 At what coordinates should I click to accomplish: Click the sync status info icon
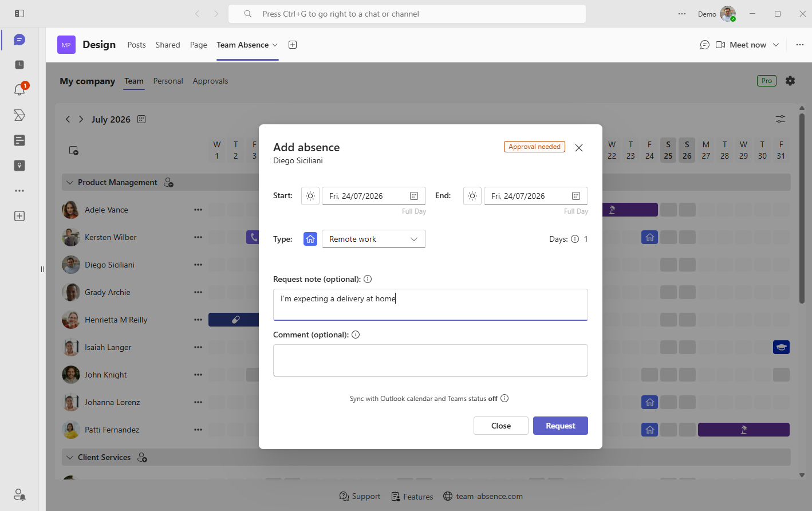504,398
